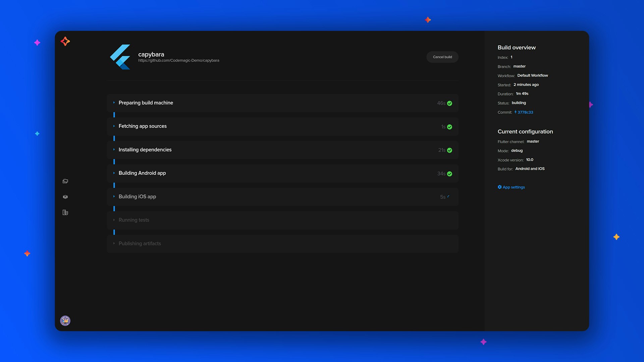Image resolution: width=644 pixels, height=362 pixels.
Task: Click the Codemagic logo in the top-left corner
Action: point(65,41)
